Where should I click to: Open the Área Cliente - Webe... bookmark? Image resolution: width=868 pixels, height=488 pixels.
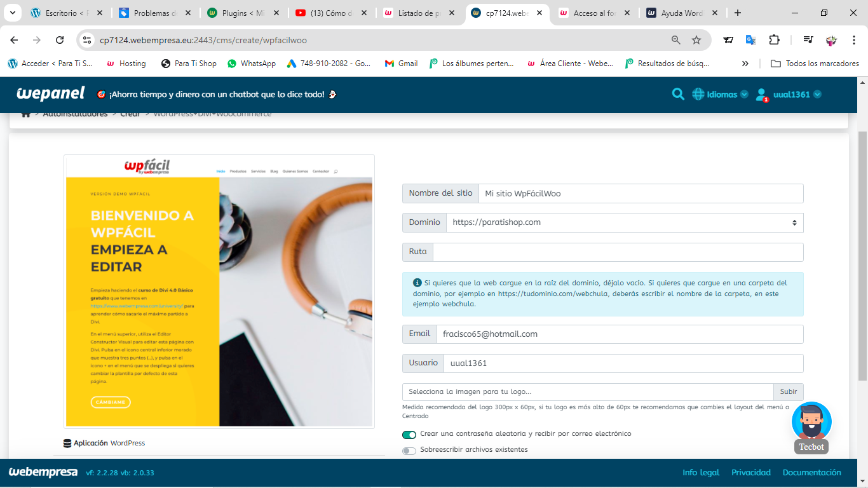tap(570, 64)
